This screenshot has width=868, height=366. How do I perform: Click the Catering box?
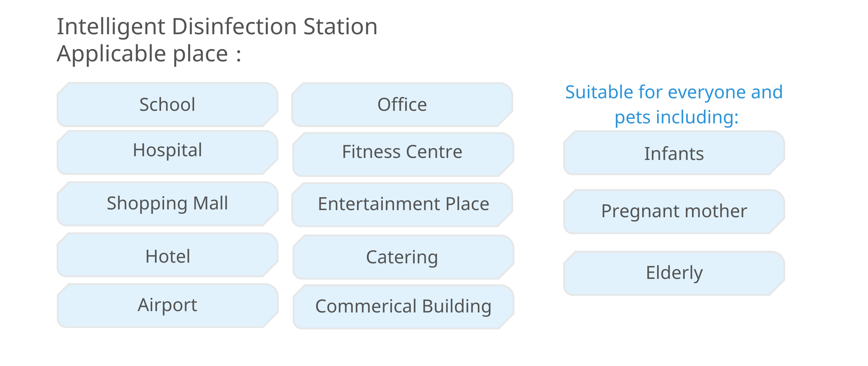click(x=403, y=257)
